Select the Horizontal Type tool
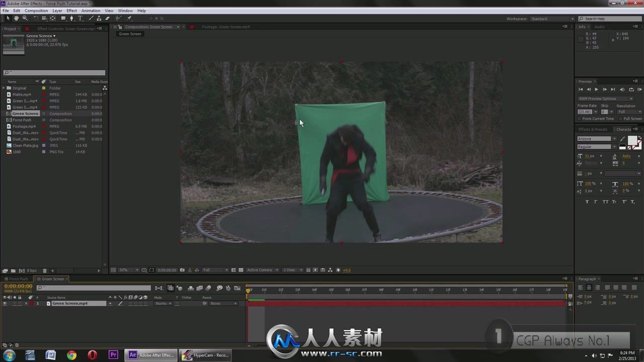644x362 pixels. [x=80, y=18]
